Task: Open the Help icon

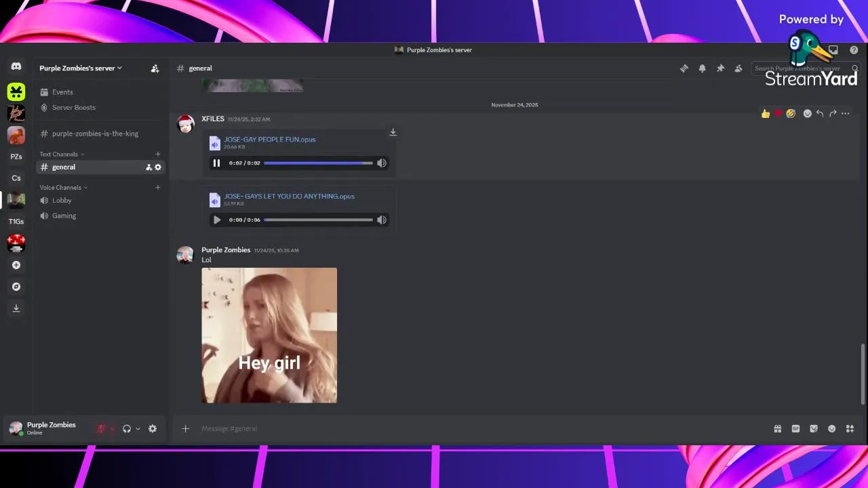Action: pyautogui.click(x=854, y=50)
